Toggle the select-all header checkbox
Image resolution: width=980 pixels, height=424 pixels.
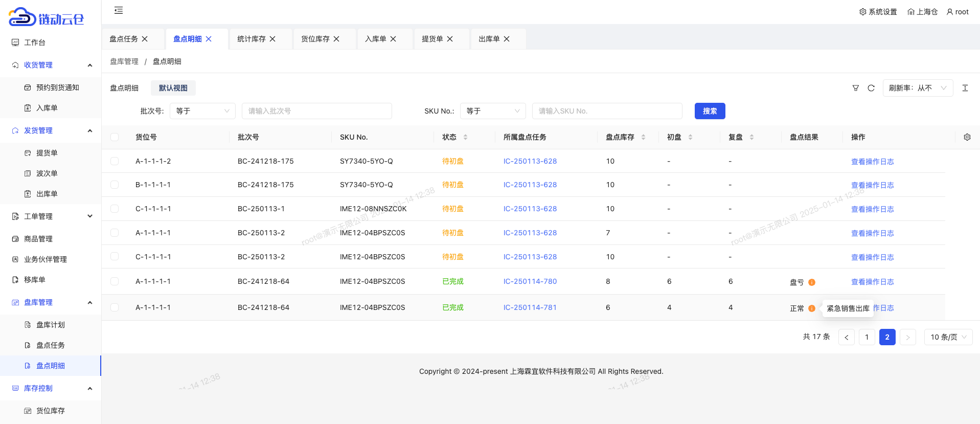(x=115, y=137)
